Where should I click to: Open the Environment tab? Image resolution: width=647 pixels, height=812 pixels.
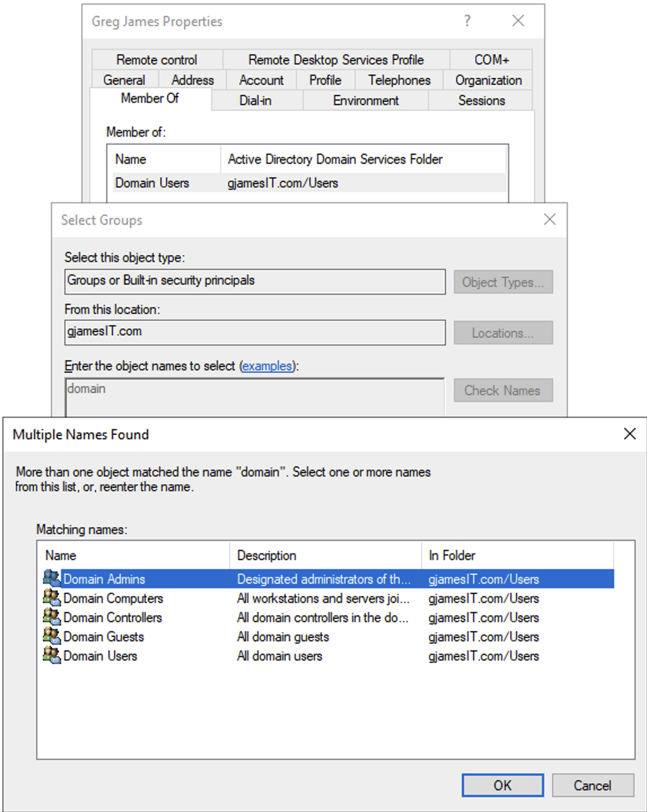[x=365, y=101]
